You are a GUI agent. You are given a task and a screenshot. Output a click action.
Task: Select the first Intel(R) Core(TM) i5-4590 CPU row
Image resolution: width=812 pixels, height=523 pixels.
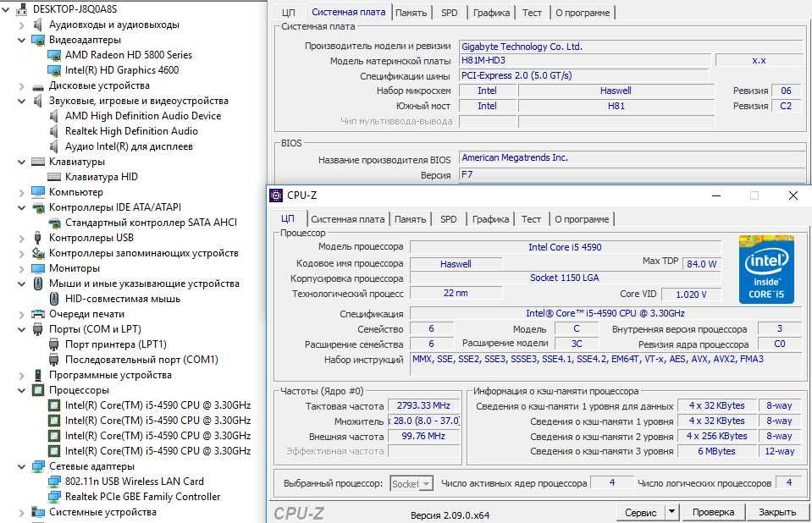pyautogui.click(x=158, y=405)
